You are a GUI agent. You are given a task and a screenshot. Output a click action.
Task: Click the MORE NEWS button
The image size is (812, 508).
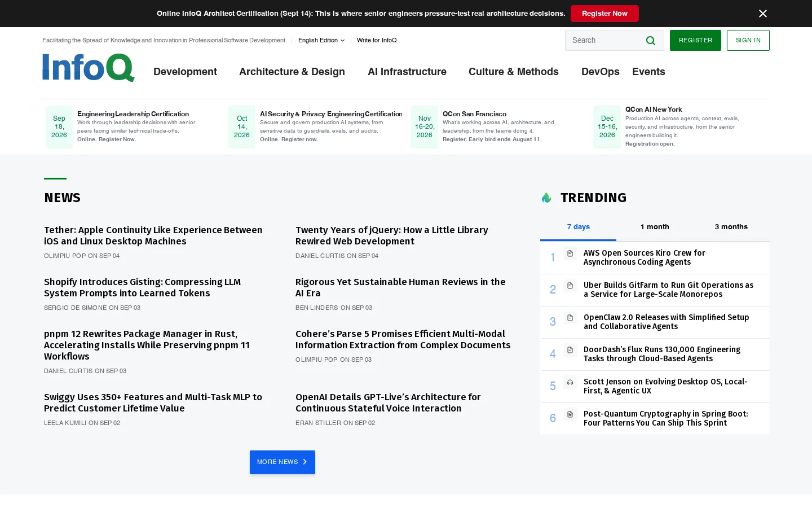(283, 462)
